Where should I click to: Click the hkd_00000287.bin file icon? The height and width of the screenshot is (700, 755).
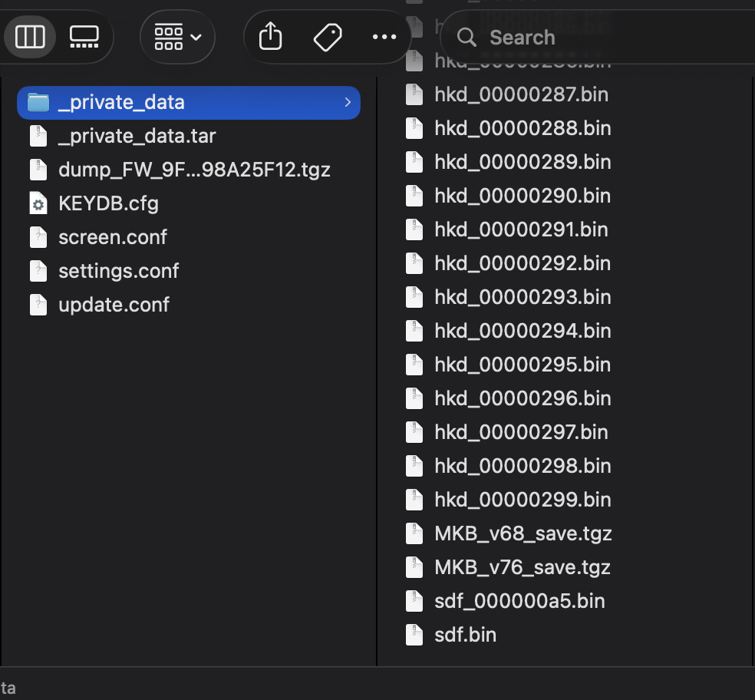pyautogui.click(x=414, y=95)
